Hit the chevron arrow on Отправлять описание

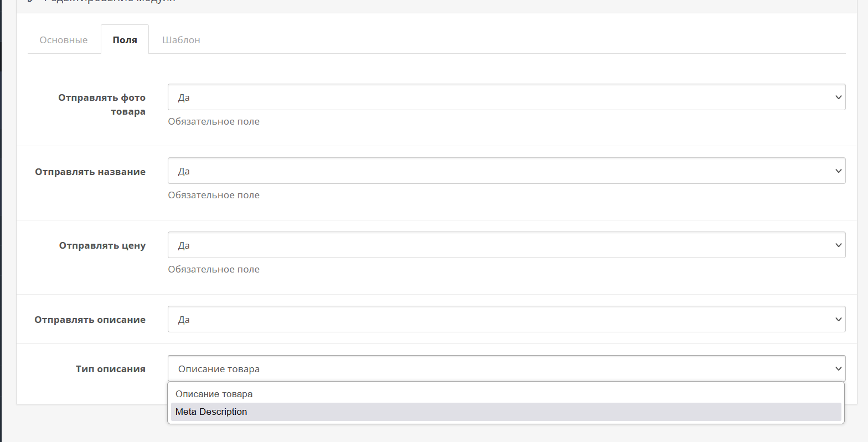838,320
